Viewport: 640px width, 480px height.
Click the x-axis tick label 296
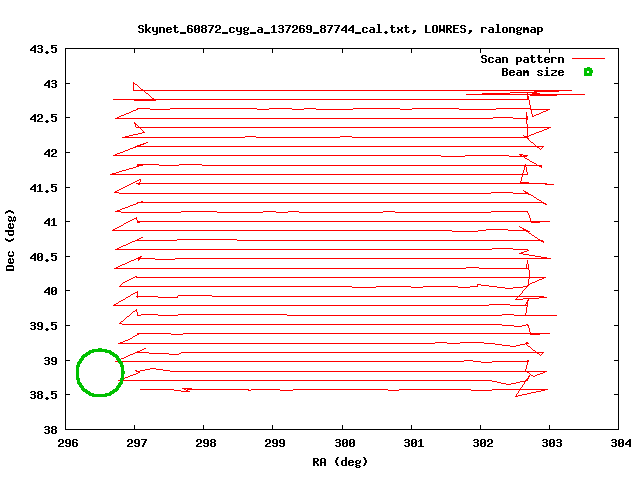click(68, 443)
